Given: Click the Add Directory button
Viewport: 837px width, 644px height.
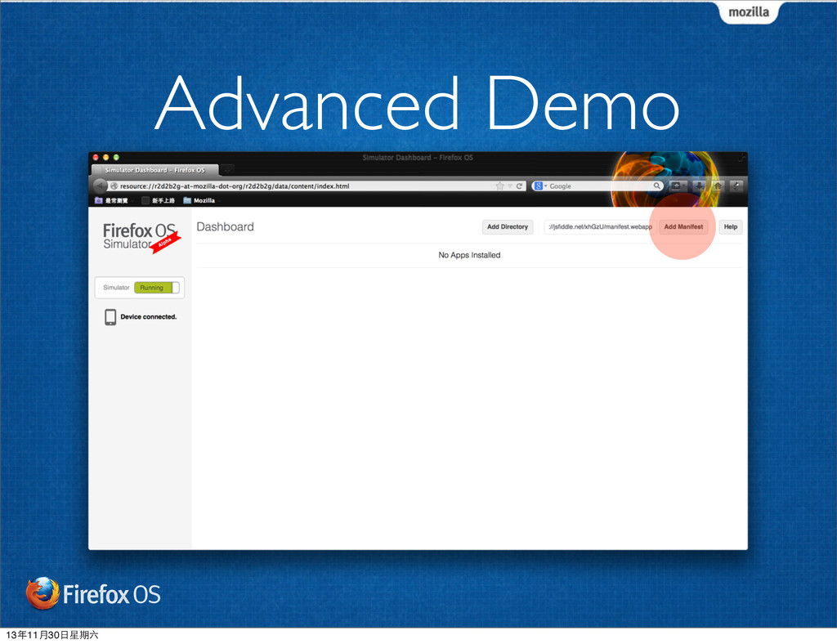Looking at the screenshot, I should (x=507, y=226).
